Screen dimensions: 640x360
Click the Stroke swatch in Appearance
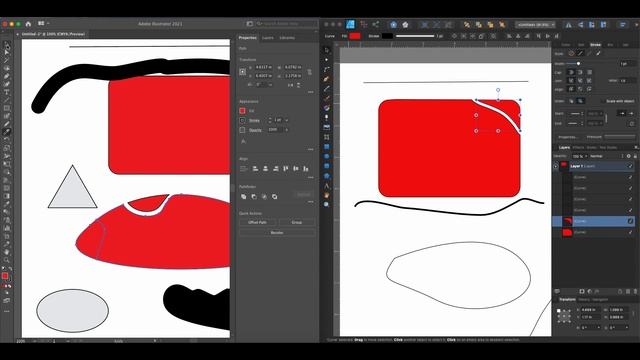click(x=242, y=120)
